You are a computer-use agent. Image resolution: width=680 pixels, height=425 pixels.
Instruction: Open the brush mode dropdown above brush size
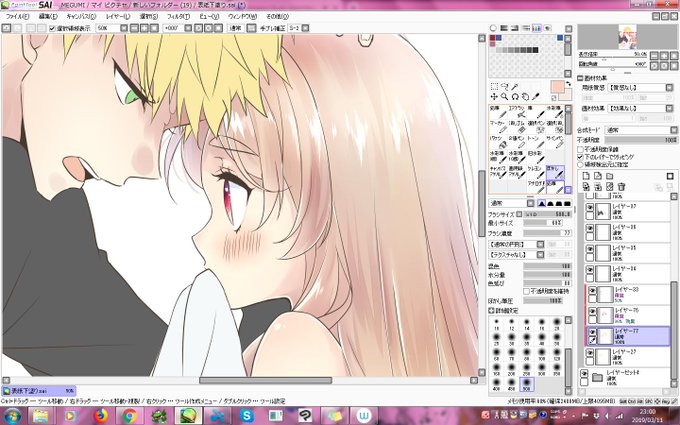tap(531, 203)
